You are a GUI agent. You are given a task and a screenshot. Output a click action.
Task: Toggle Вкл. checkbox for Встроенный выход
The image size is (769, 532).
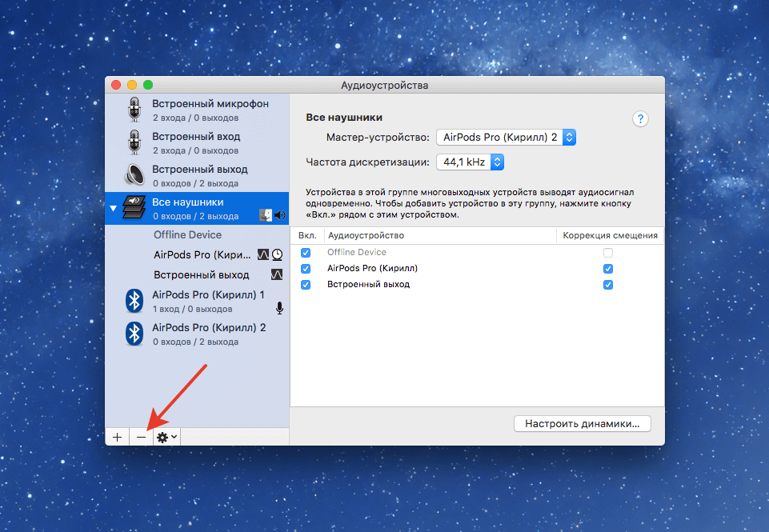point(305,285)
